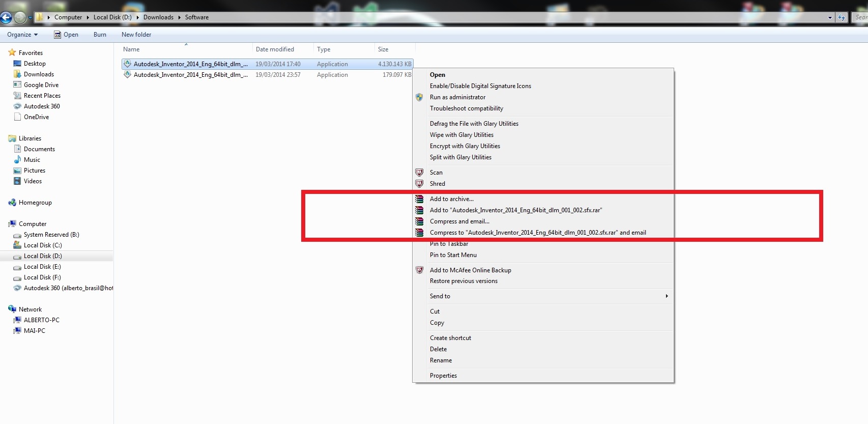The width and height of the screenshot is (868, 424).
Task: Select Local Disk (E:) in sidebar
Action: point(42,267)
